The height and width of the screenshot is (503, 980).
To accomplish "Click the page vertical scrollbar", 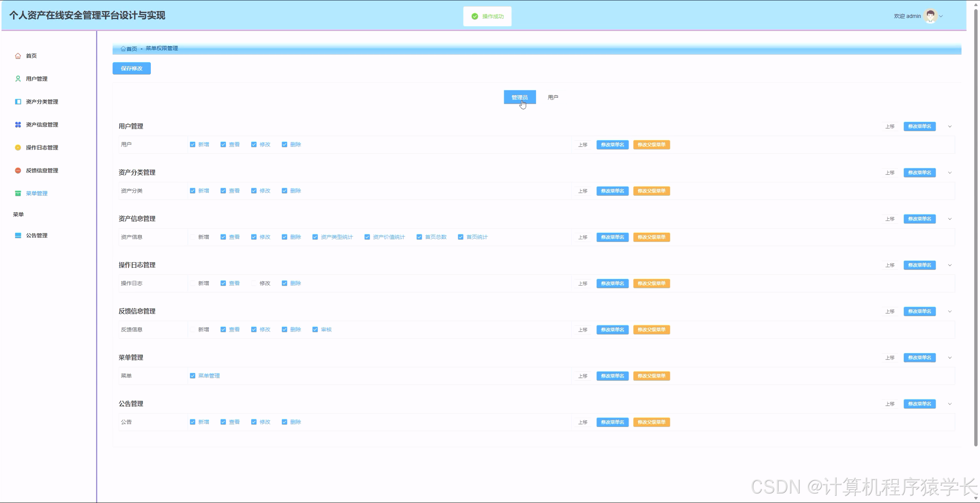I will point(976,230).
